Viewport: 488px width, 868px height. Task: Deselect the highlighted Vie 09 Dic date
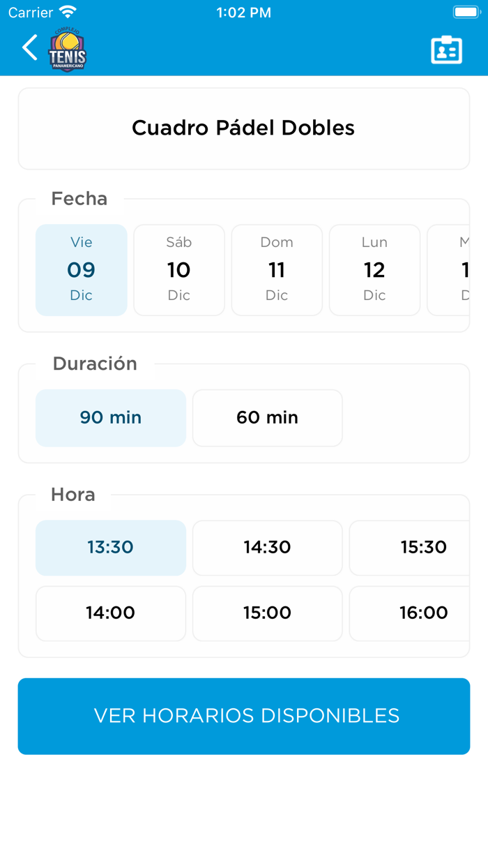click(x=82, y=270)
